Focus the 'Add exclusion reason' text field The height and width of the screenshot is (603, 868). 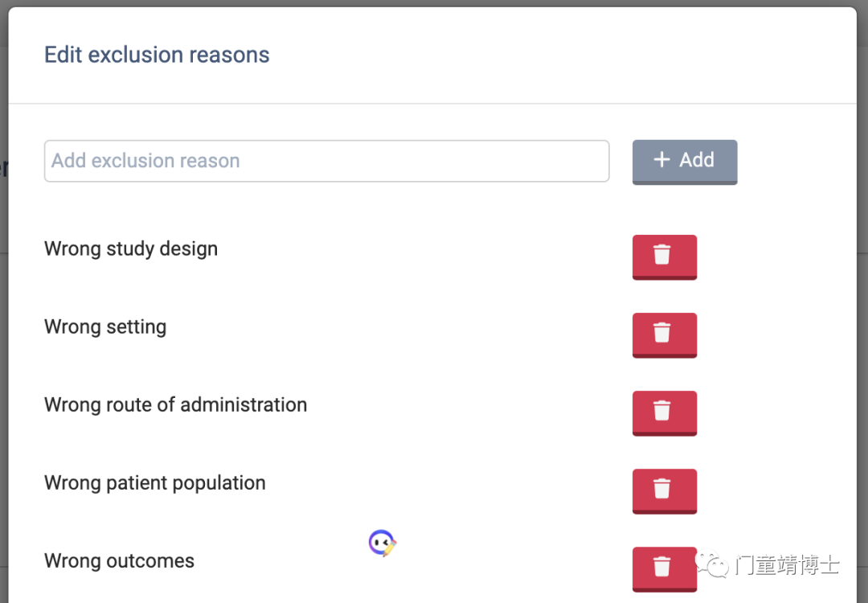point(326,161)
